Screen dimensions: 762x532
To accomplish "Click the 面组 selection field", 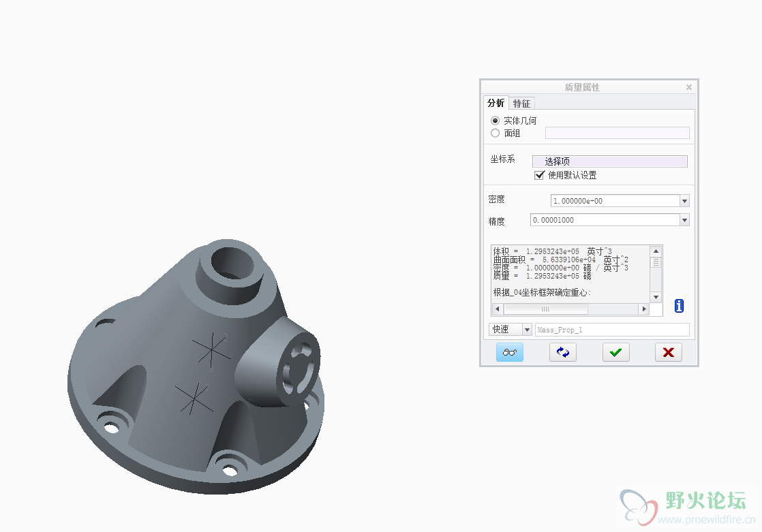I will [x=618, y=133].
